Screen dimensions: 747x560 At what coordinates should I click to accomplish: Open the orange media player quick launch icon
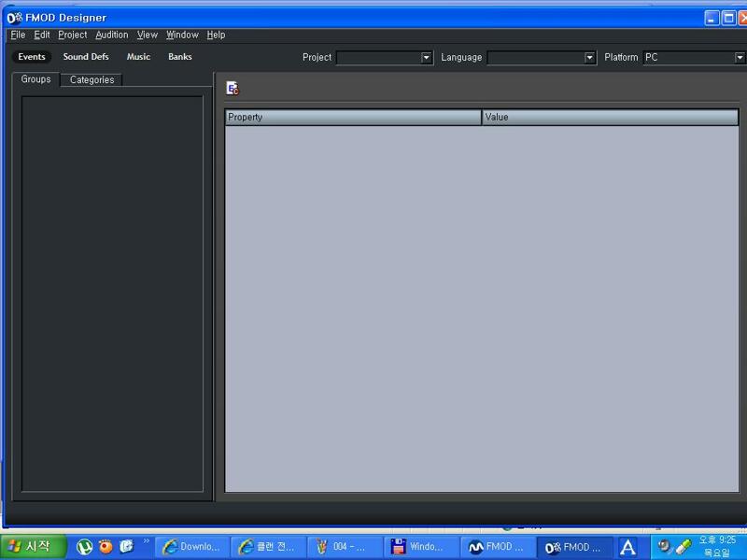click(x=106, y=547)
